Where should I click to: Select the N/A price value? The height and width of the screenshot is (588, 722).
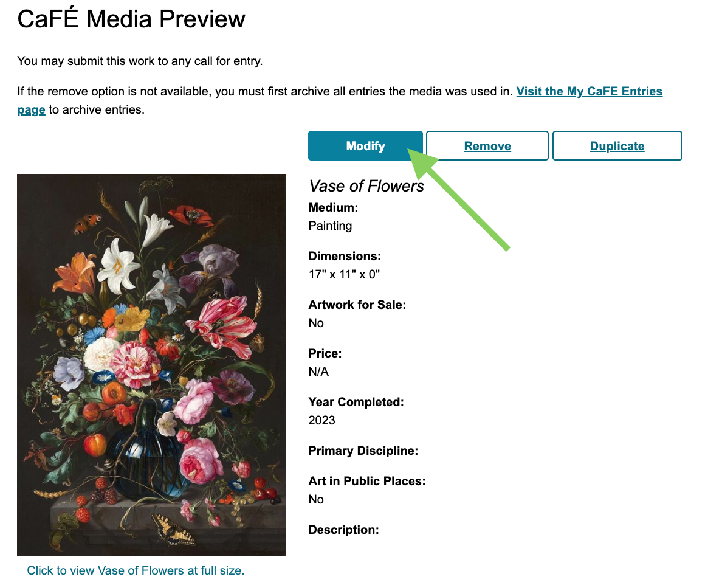pos(318,372)
